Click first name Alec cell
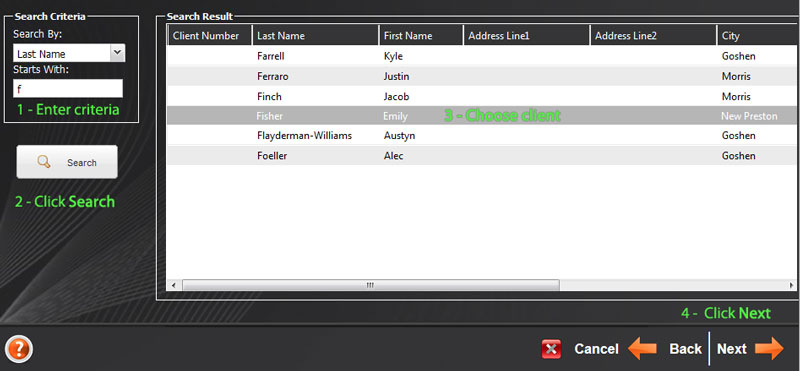This screenshot has height=371, width=800. (393, 156)
